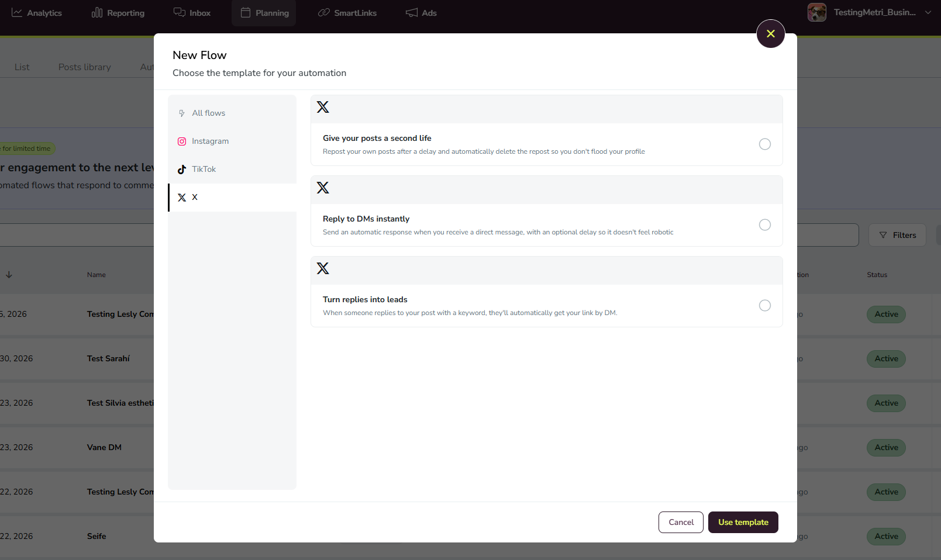The height and width of the screenshot is (560, 941).
Task: Open the Filters button
Action: click(x=897, y=235)
